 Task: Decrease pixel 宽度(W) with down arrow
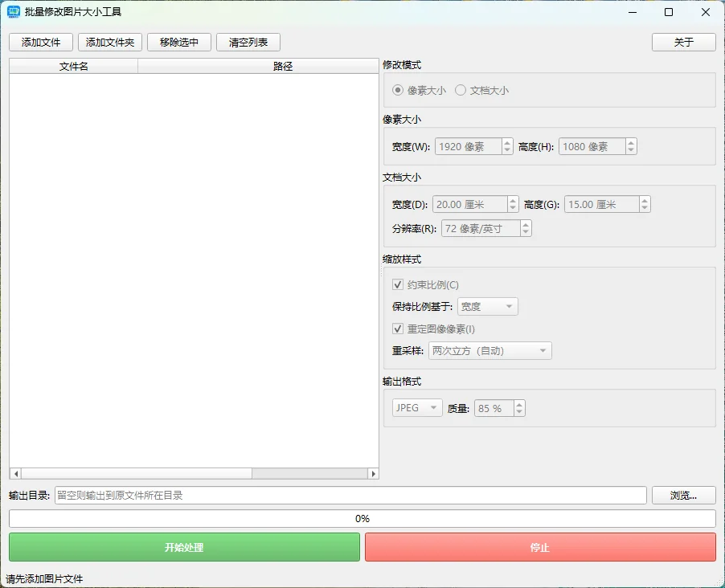pos(507,150)
